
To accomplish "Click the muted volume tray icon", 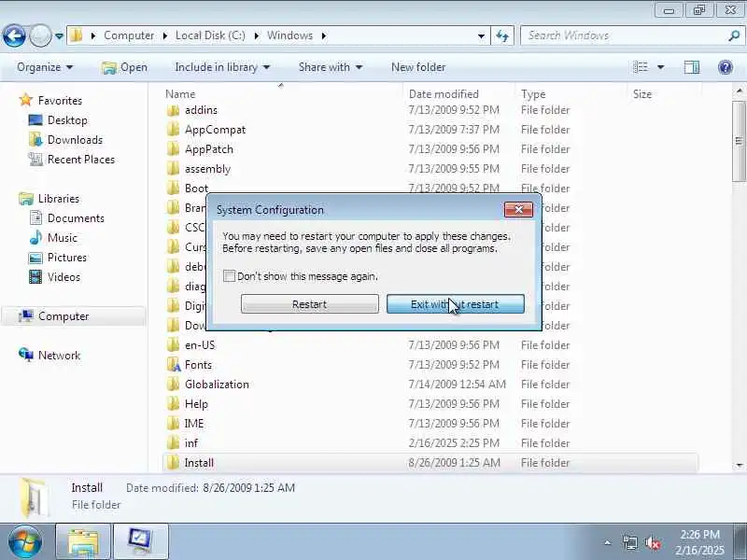I will click(652, 542).
